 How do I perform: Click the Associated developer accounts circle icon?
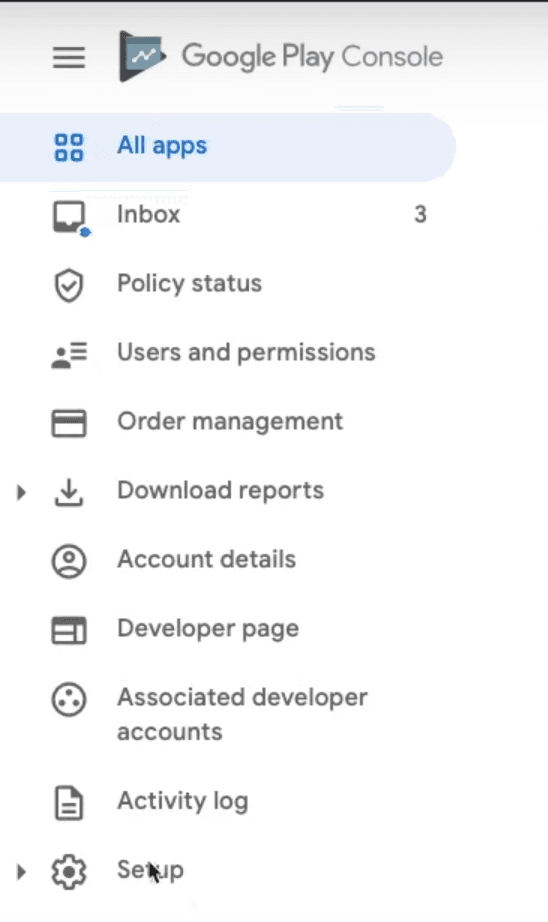tap(69, 700)
